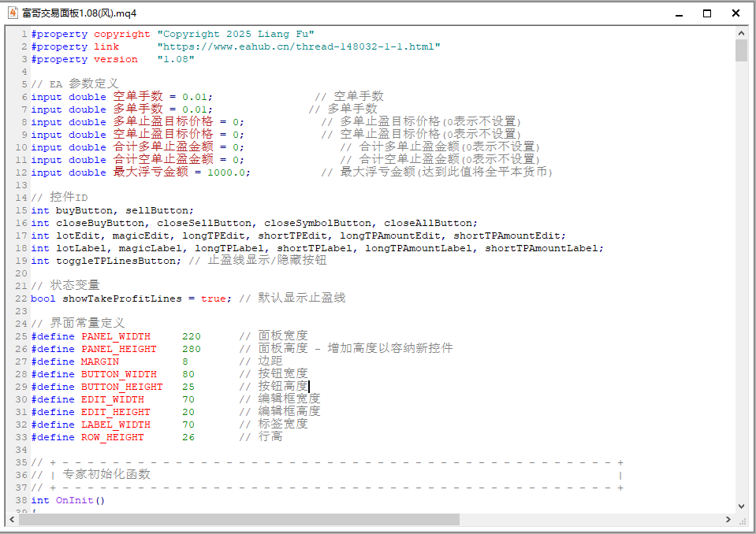Click the scroll-down arrow on the vertical scrollbar
The height and width of the screenshot is (534, 756).
pyautogui.click(x=742, y=507)
